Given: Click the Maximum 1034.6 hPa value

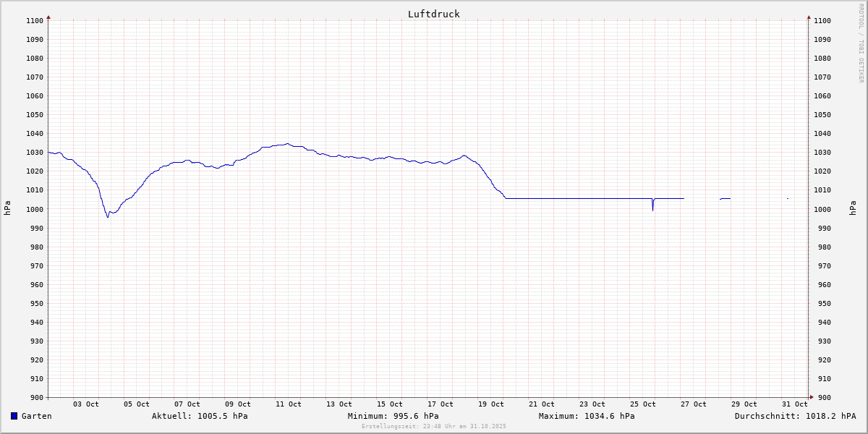Looking at the screenshot, I should pyautogui.click(x=587, y=416).
